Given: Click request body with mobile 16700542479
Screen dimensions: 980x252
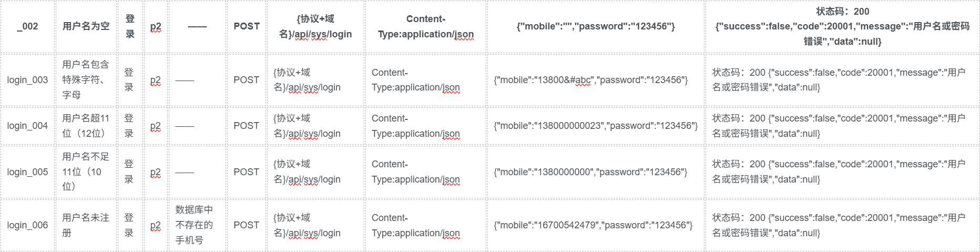Looking at the screenshot, I should (x=596, y=225).
